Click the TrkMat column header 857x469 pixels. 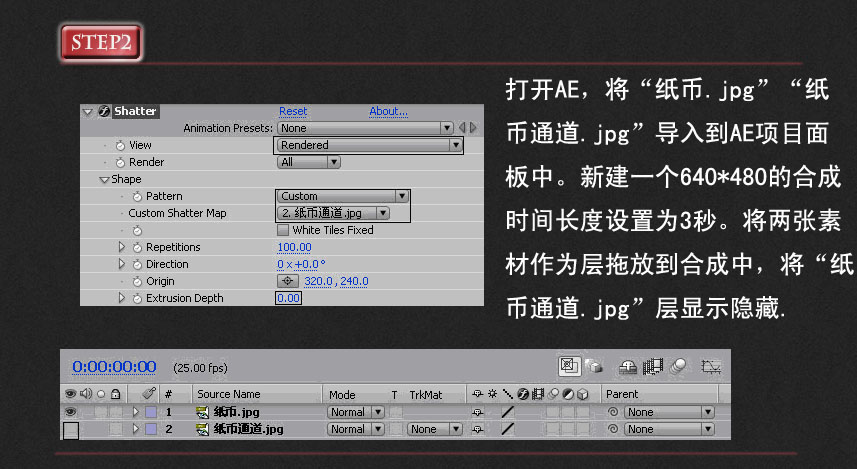(426, 394)
